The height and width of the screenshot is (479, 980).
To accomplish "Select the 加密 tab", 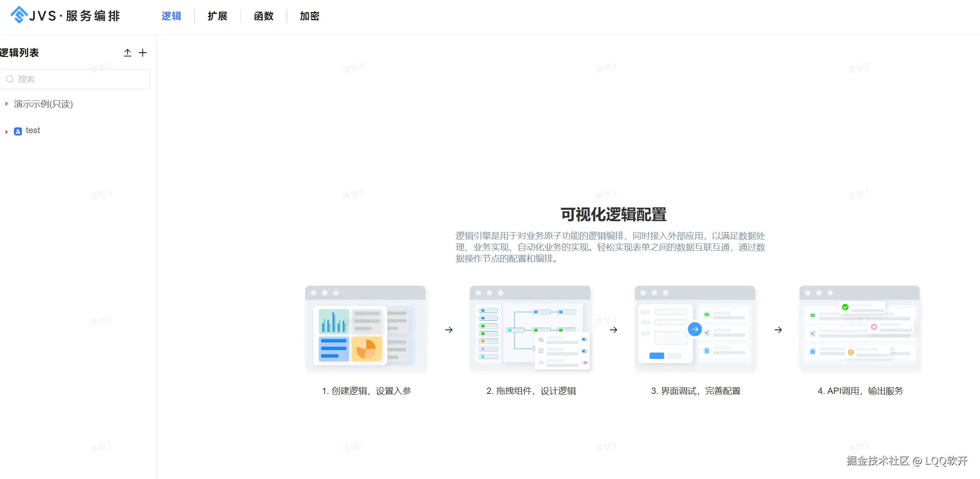I will [x=309, y=16].
